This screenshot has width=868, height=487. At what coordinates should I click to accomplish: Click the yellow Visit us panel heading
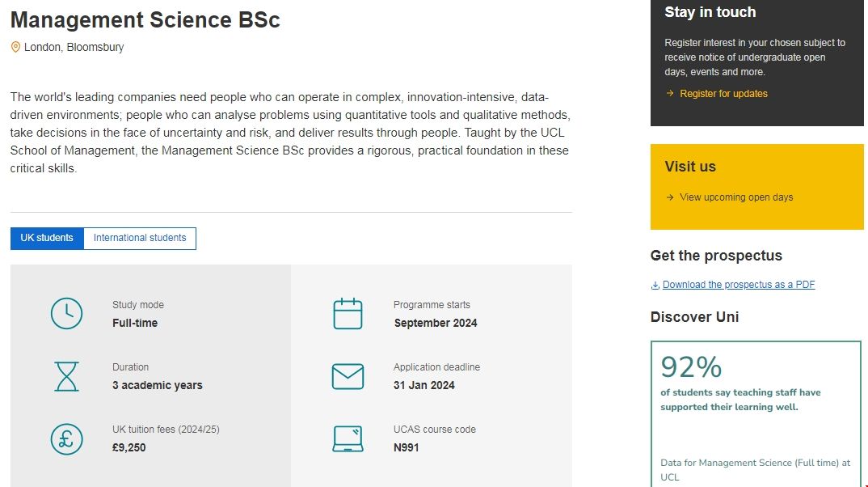tap(690, 167)
